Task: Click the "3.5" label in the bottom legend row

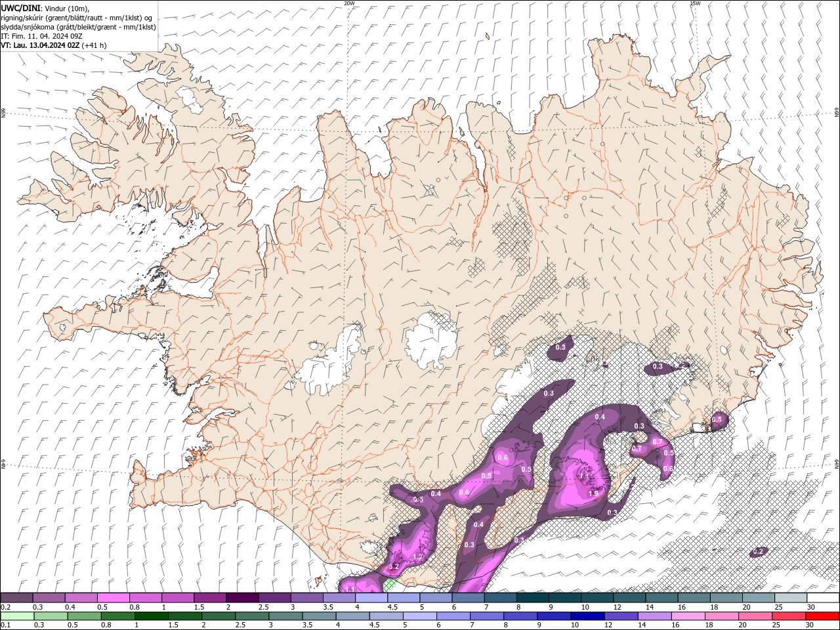Action: click(x=307, y=625)
